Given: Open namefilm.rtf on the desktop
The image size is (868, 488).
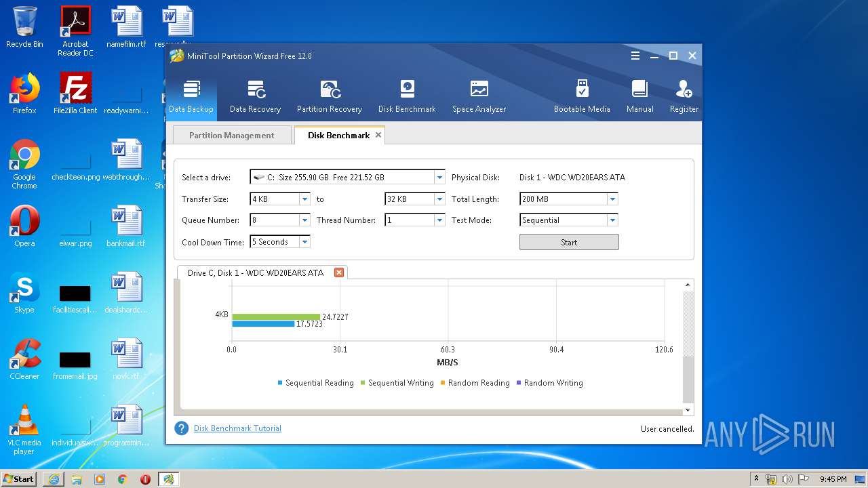Looking at the screenshot, I should (x=126, y=27).
